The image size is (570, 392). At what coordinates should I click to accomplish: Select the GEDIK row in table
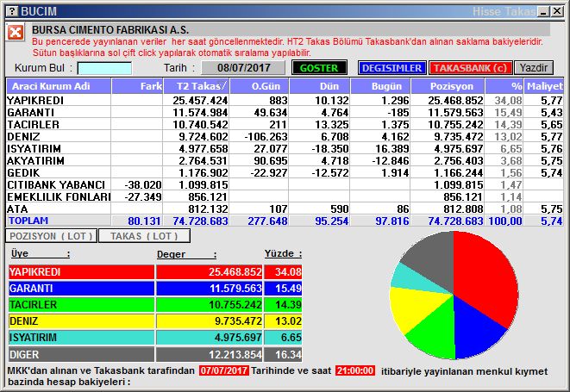[x=285, y=172]
